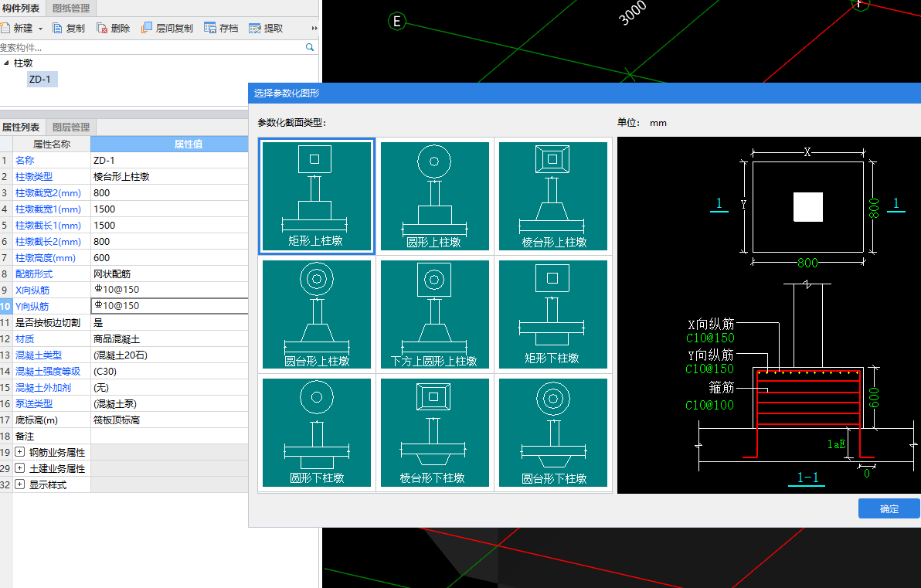
Task: Click the 确定 confirm button
Action: click(x=889, y=508)
